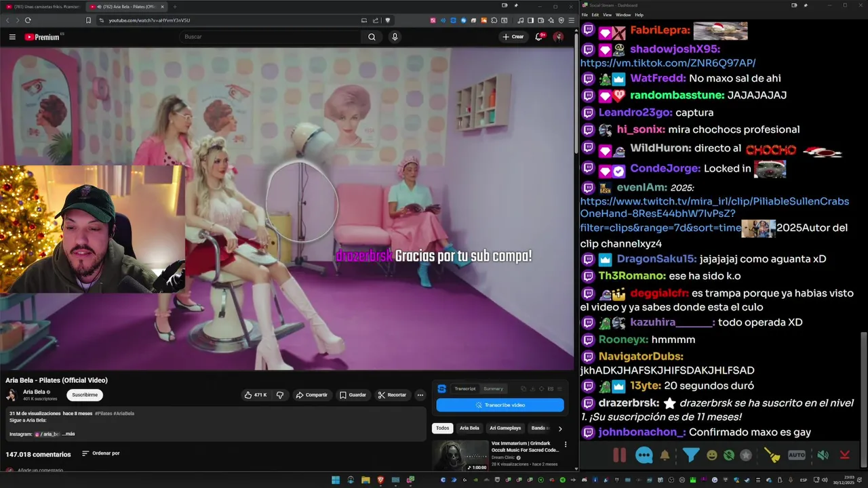Open the Window menu in Social Stream
This screenshot has width=868, height=488.
tap(623, 14)
